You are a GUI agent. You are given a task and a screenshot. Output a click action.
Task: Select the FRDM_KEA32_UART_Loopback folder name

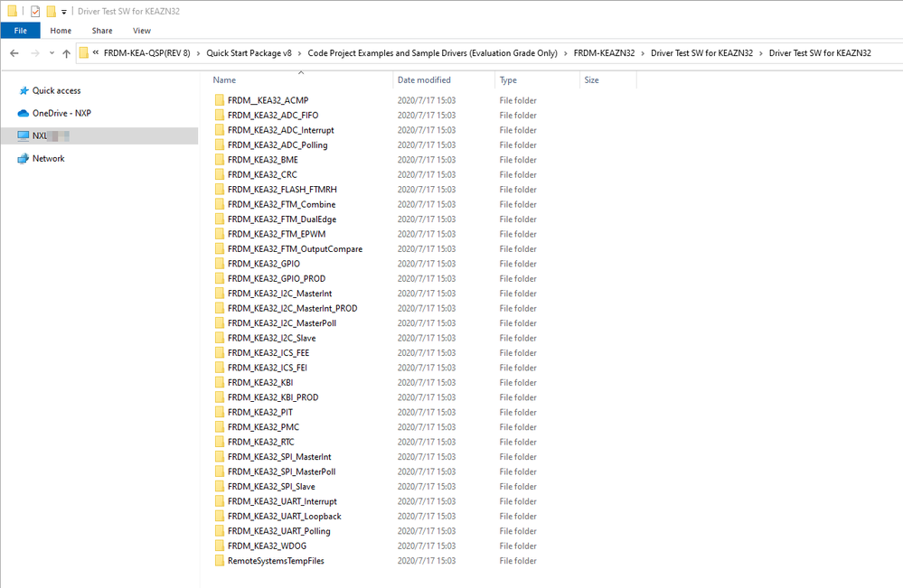tap(285, 517)
